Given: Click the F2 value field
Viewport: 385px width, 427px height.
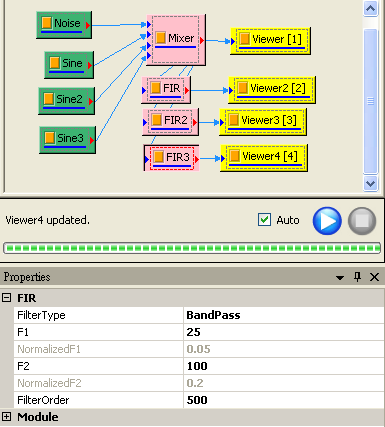Looking at the screenshot, I should click(x=283, y=366).
